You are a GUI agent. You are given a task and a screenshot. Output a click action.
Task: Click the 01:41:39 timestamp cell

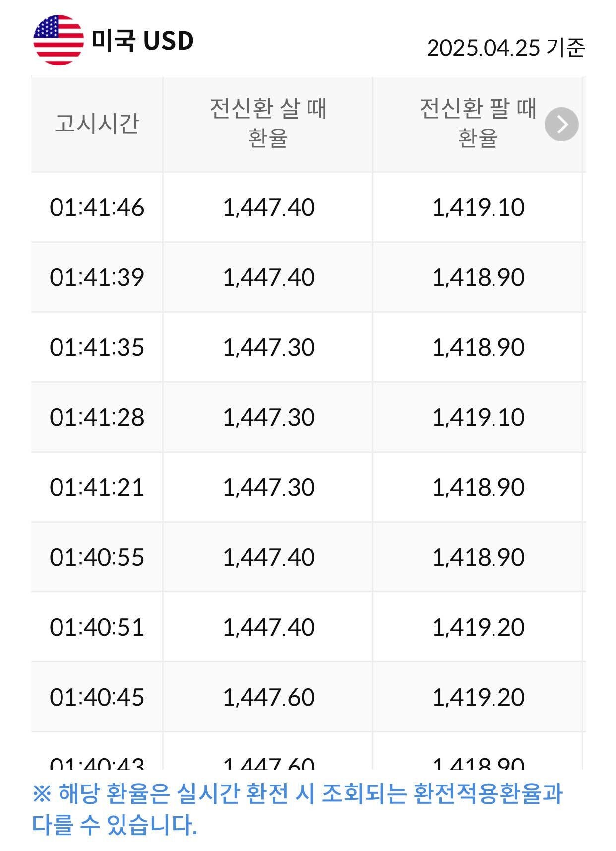pyautogui.click(x=97, y=277)
